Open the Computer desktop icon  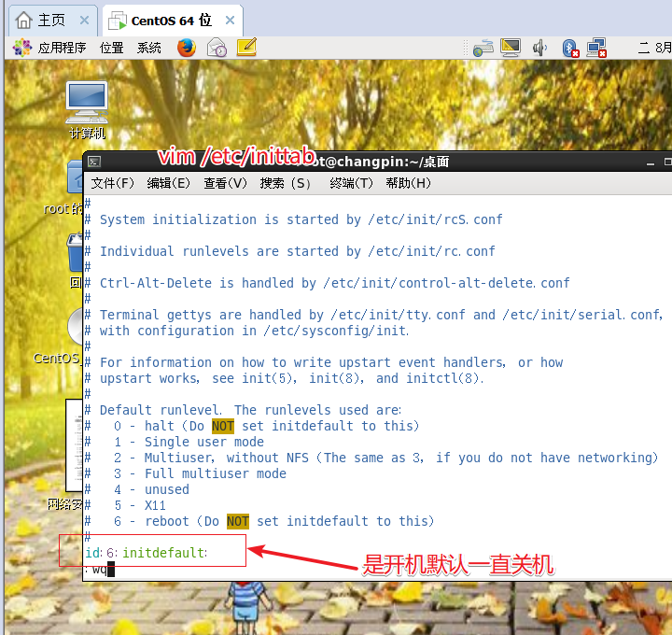87,103
